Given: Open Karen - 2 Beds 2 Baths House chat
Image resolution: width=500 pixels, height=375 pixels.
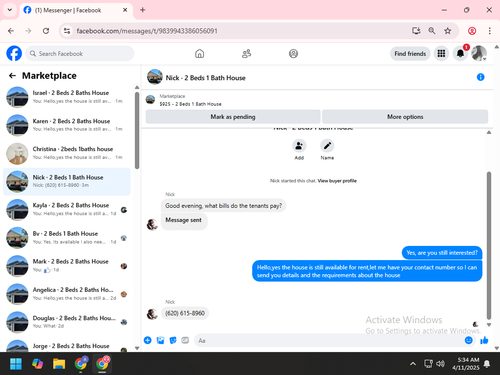Looking at the screenshot, I should (x=67, y=125).
